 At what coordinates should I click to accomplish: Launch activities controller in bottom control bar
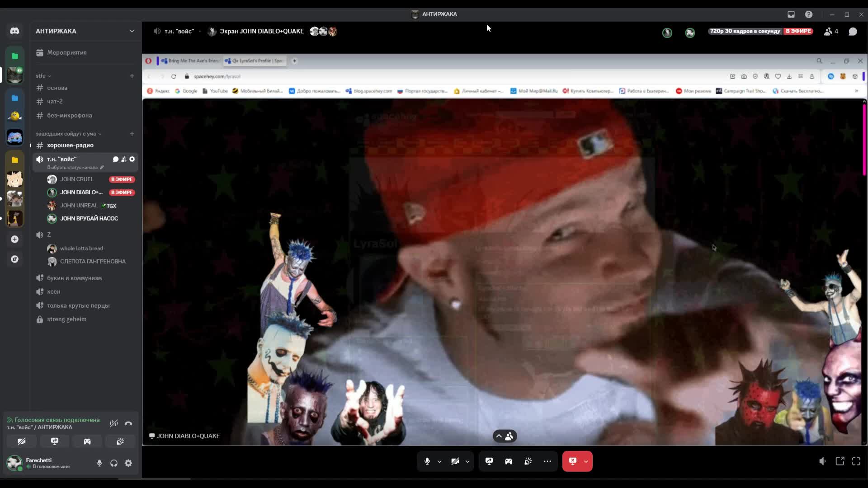[509, 461]
